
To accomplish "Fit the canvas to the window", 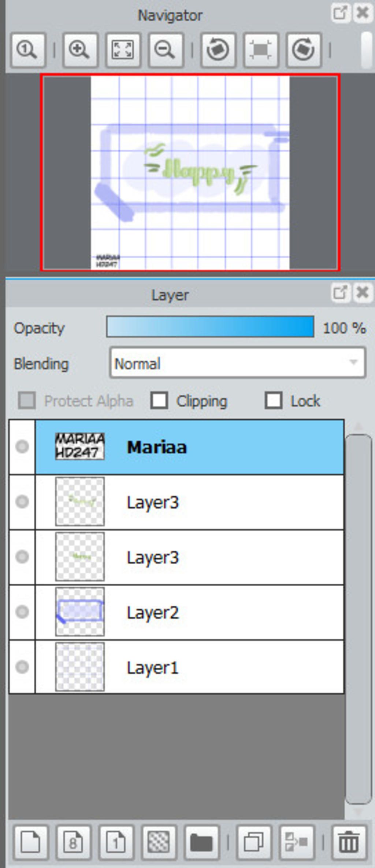I will 123,50.
